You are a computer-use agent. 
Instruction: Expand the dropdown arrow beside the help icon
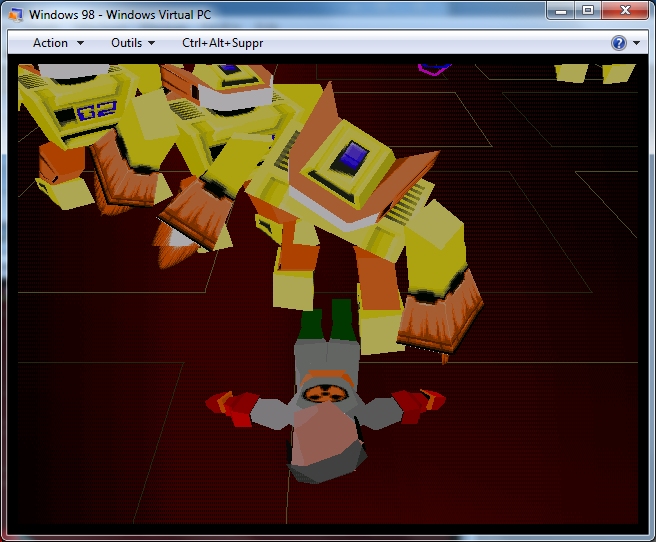(x=636, y=43)
